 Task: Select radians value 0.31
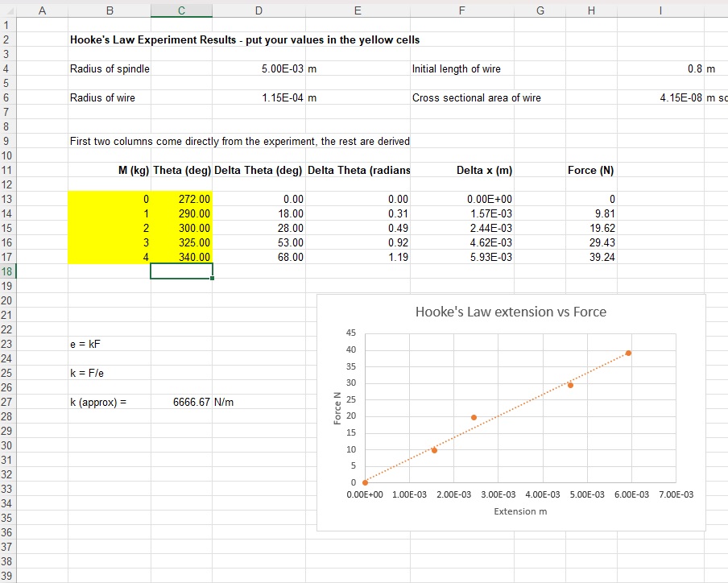(x=358, y=213)
